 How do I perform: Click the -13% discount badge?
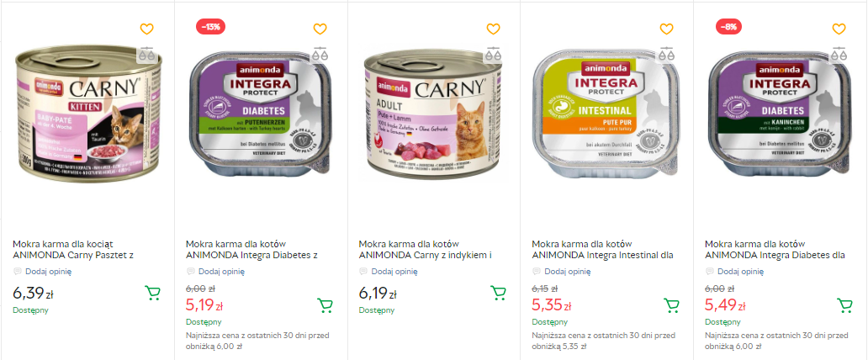coord(210,27)
